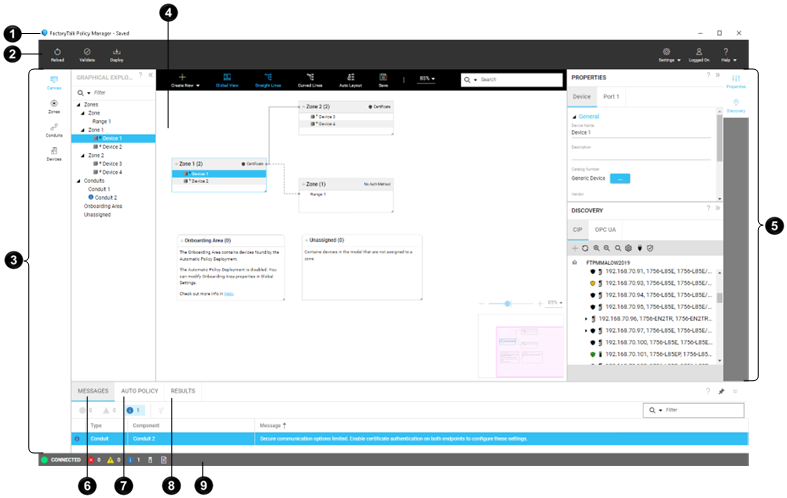Viewport: 787px width, 498px height.
Task: Toggle Curved Lines connector style
Action: [310, 80]
